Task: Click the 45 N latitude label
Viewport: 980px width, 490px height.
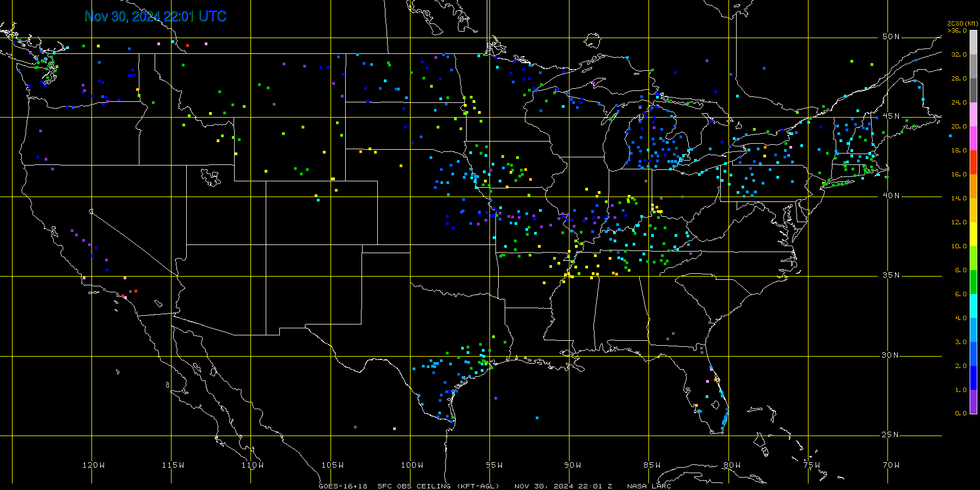Action: (x=891, y=116)
